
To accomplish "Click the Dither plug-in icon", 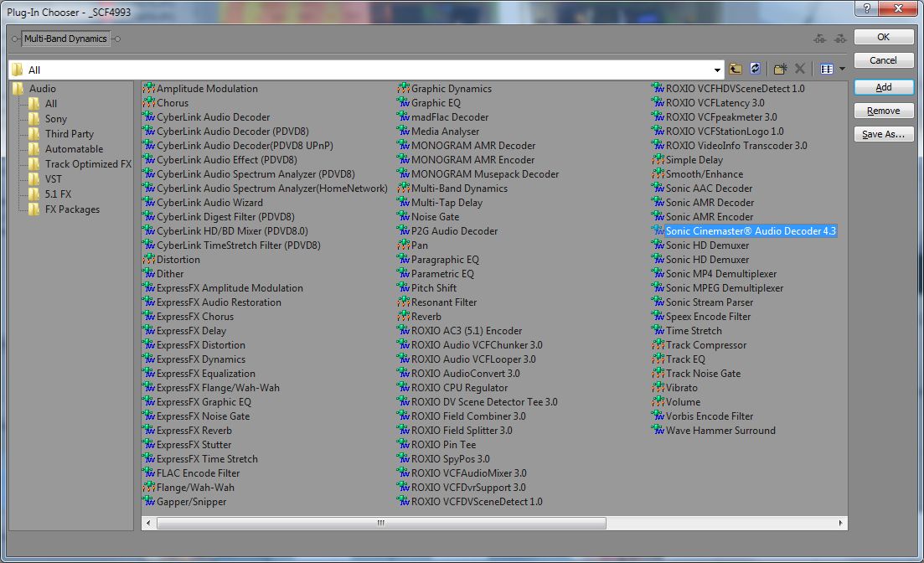I will click(149, 274).
